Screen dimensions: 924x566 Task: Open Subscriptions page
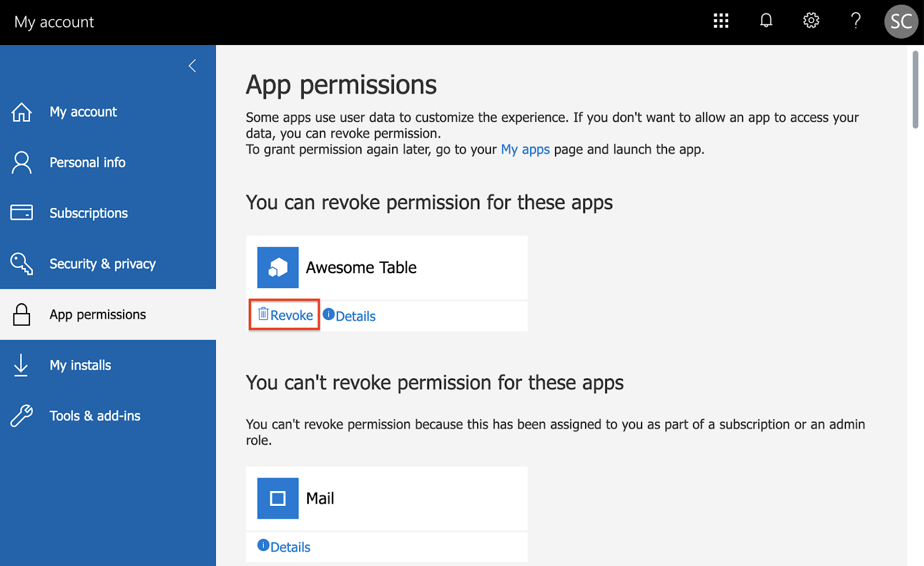click(x=108, y=213)
